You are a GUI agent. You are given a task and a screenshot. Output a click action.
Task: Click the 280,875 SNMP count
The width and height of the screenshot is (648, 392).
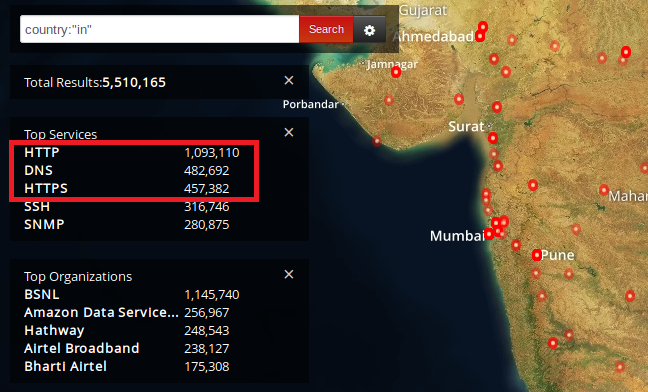[x=207, y=225]
